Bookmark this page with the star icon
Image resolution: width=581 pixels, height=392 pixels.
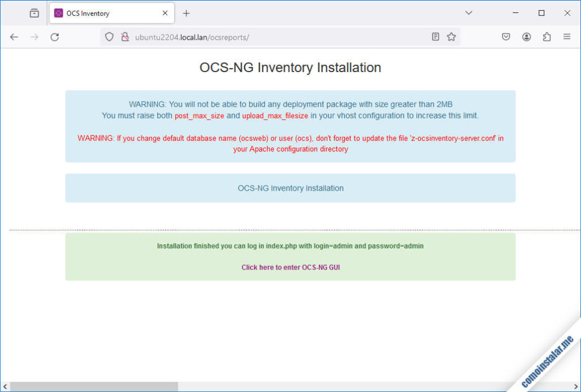coord(452,36)
